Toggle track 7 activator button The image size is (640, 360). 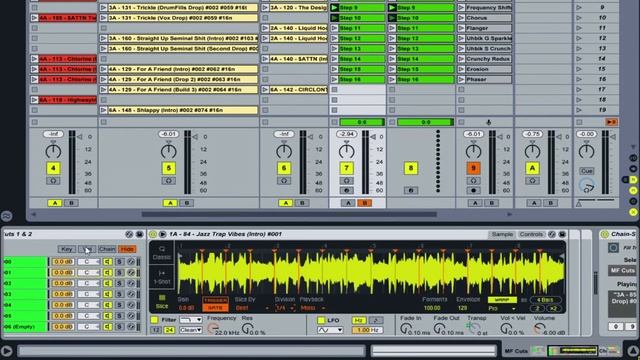point(347,168)
